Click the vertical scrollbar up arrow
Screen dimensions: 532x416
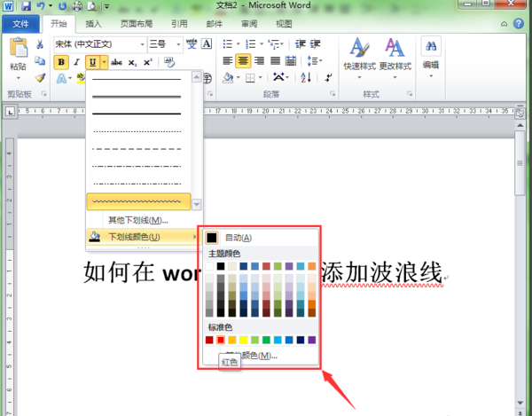pyautogui.click(x=520, y=125)
